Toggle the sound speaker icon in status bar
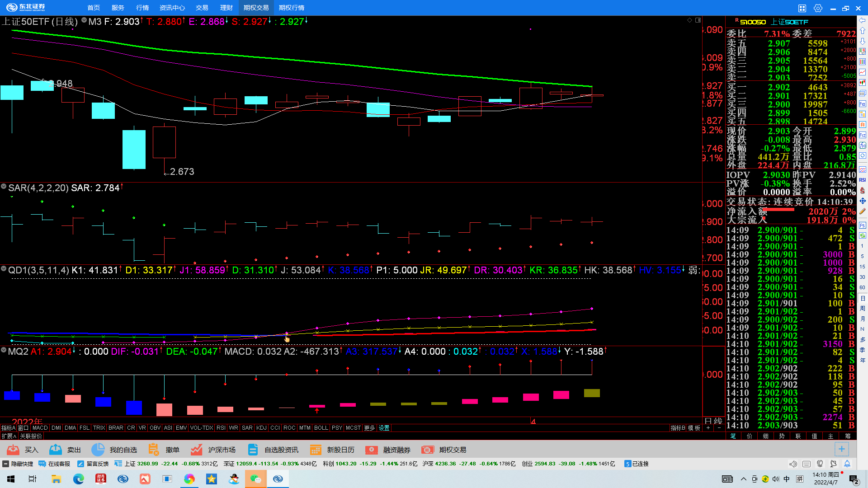This screenshot has height=488, width=868. 793,464
